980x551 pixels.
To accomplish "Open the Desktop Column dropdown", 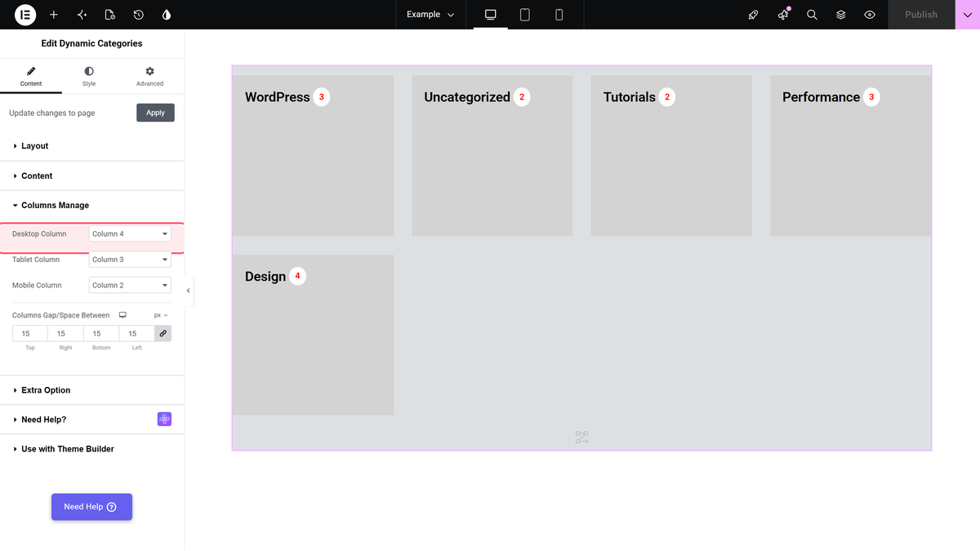I will (130, 233).
